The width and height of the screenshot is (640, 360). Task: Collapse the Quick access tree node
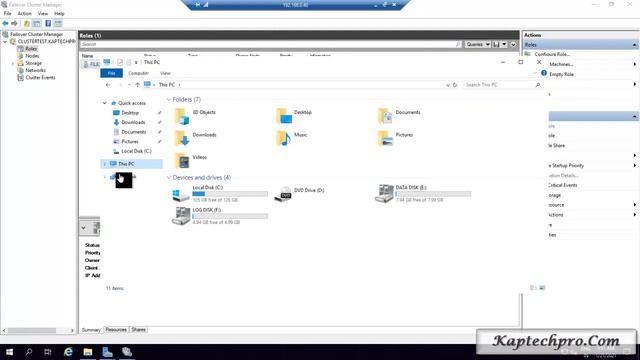point(104,103)
